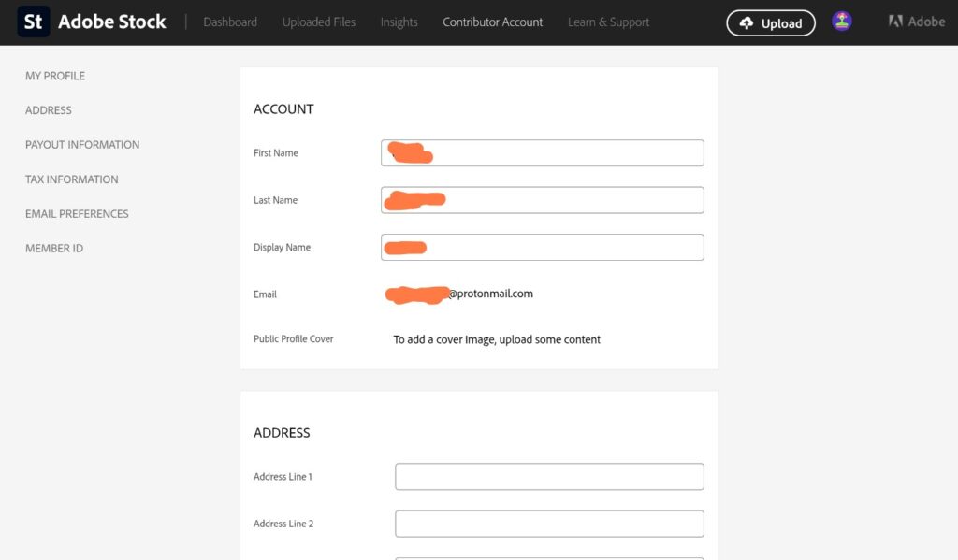Jump to ADDRESS in sidebar
The width and height of the screenshot is (958, 560).
click(49, 110)
